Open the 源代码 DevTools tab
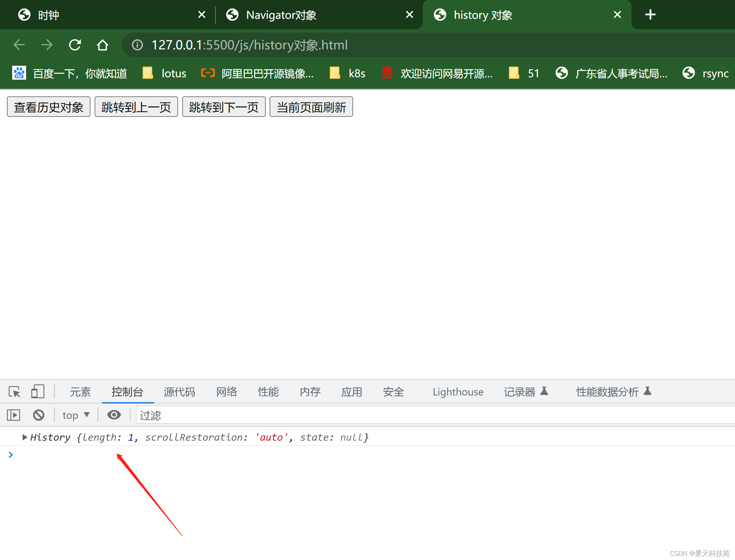The height and width of the screenshot is (560, 735). pos(179,392)
